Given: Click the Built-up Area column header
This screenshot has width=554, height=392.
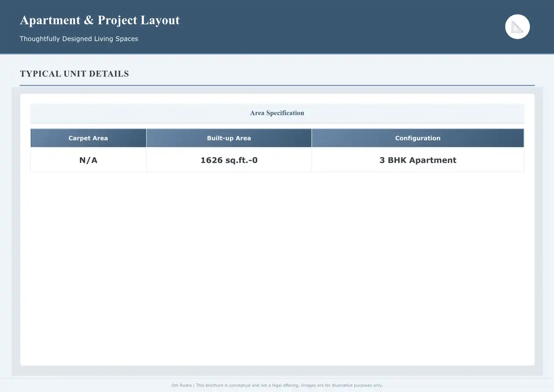Looking at the screenshot, I should pos(229,138).
